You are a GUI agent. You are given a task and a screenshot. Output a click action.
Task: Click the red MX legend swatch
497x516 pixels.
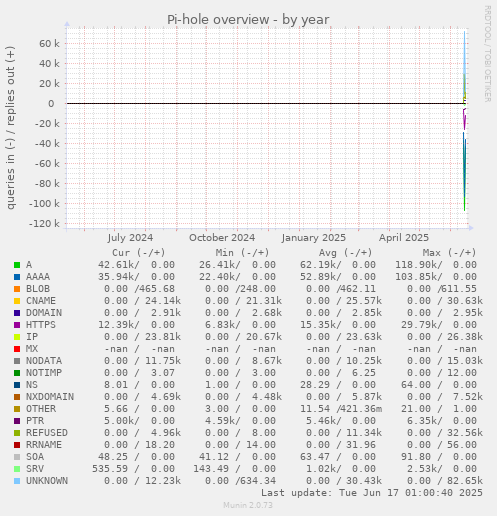pyautogui.click(x=17, y=349)
